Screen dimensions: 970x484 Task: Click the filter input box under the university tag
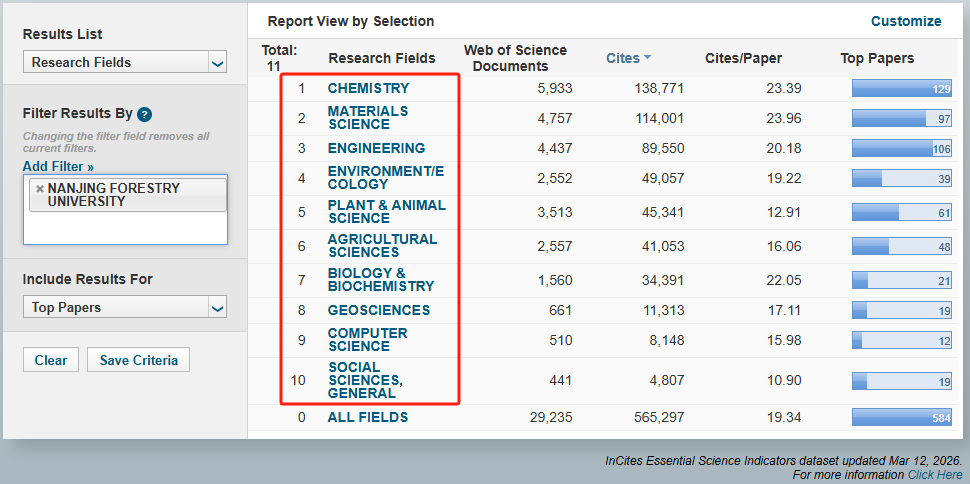coord(125,229)
